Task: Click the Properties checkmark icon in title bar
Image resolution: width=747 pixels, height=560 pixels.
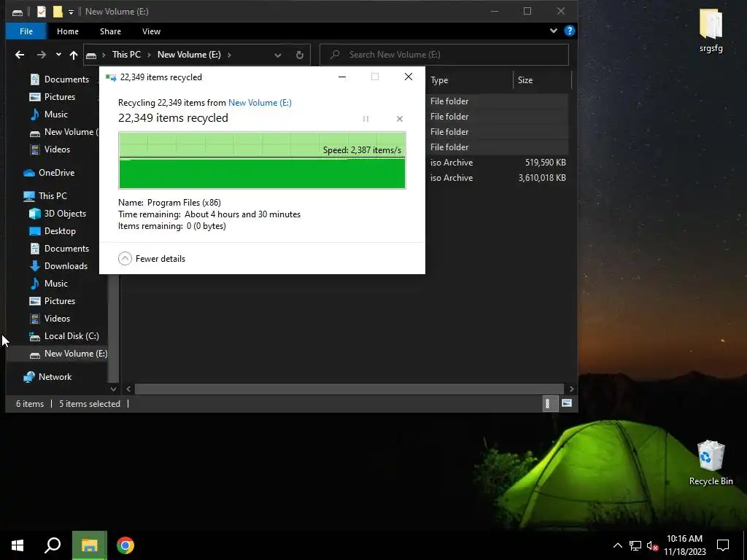Action: [x=42, y=12]
